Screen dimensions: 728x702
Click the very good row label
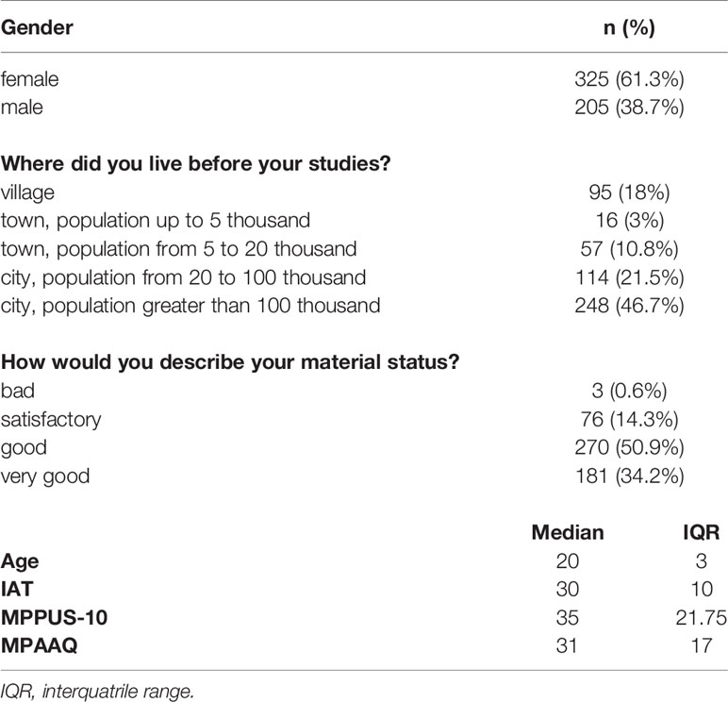tap(45, 476)
